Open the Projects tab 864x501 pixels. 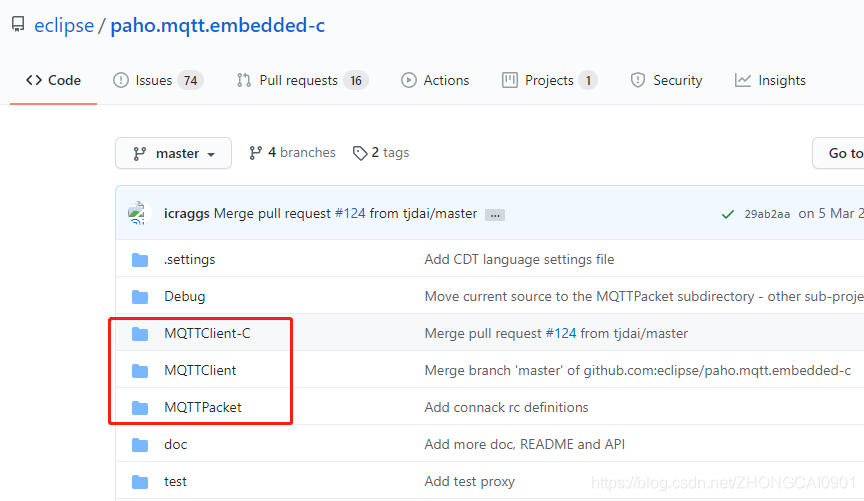coord(549,80)
